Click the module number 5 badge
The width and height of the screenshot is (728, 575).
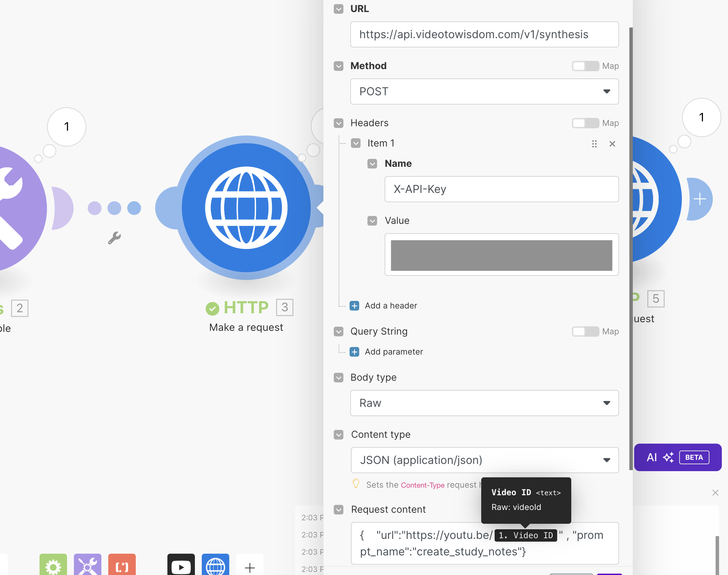[656, 299]
